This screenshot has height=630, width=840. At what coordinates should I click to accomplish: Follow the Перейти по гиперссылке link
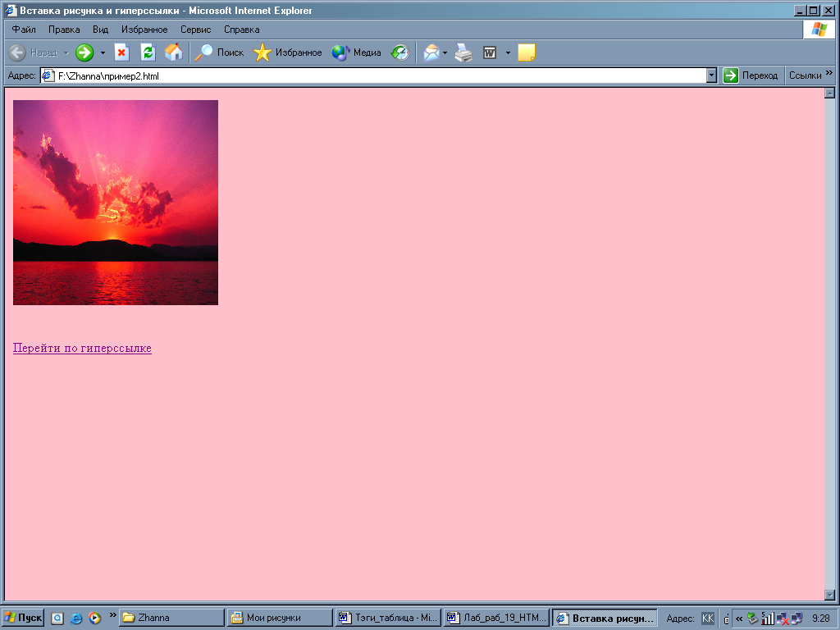point(82,348)
